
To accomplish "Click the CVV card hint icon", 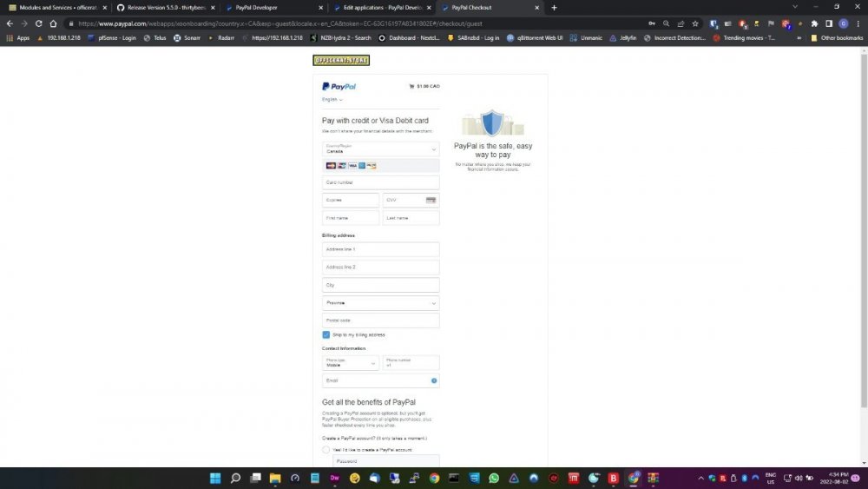I will (431, 200).
